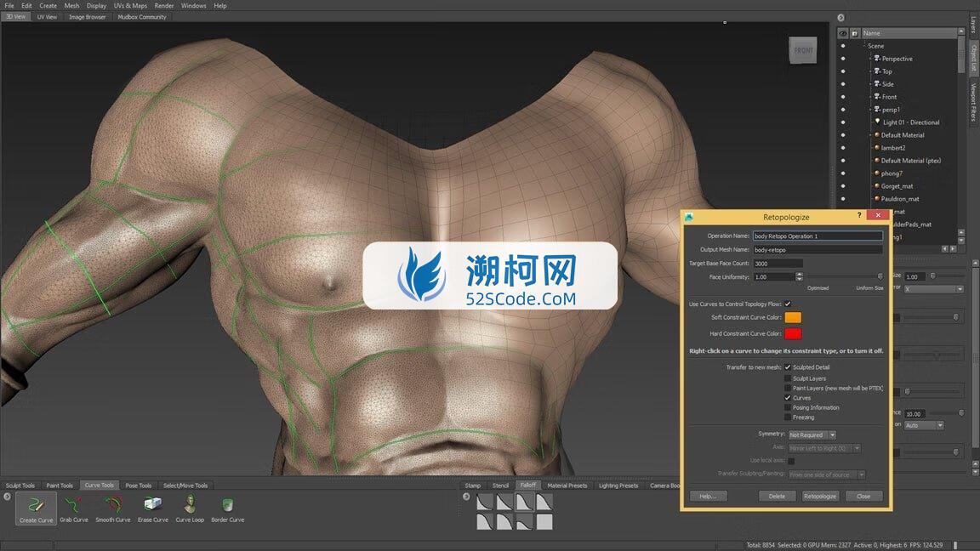Collapse the Scene tree node
980x551 pixels.
[863, 46]
